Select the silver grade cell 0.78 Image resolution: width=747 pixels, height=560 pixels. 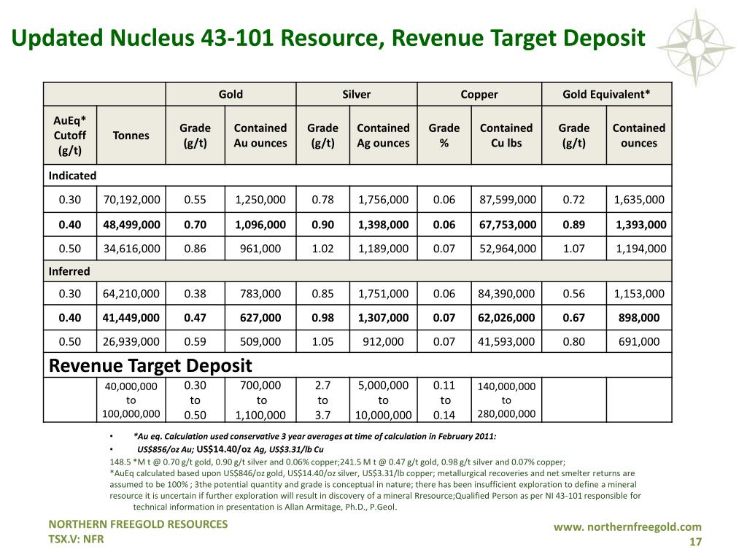[x=322, y=200]
